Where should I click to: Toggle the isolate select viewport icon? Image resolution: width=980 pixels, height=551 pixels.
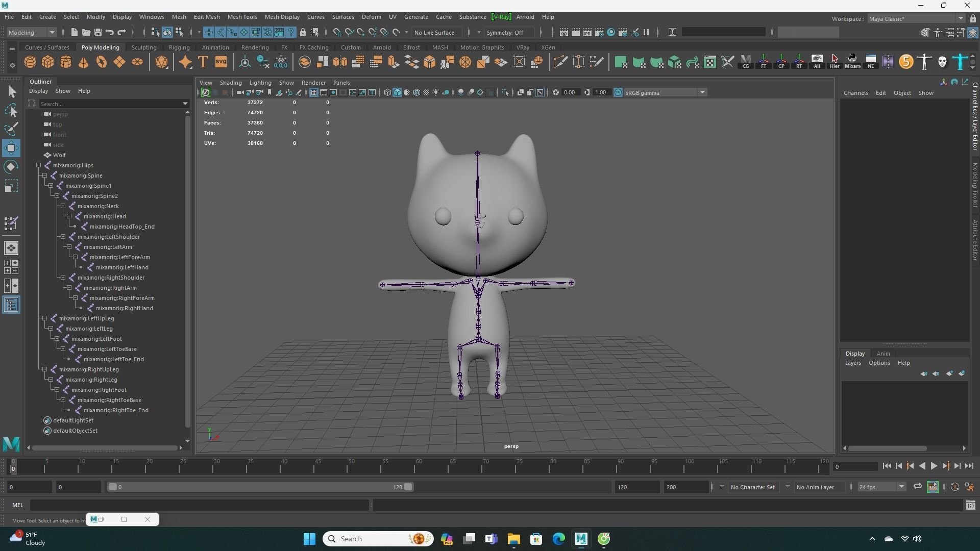click(505, 92)
